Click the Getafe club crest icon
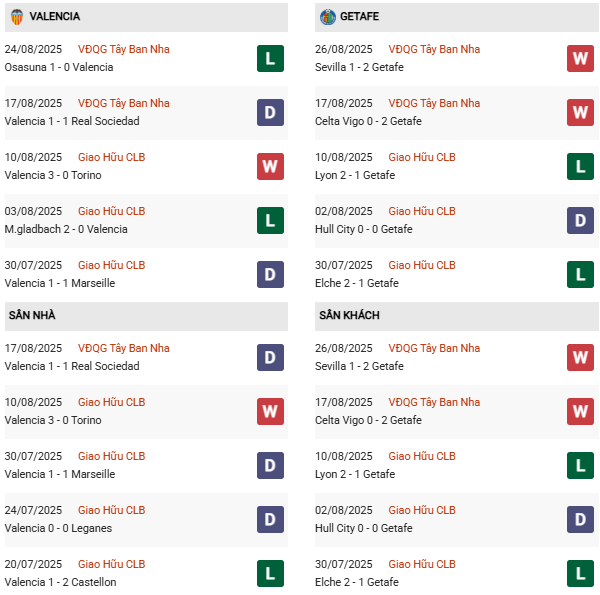Image resolution: width=600 pixels, height=595 pixels. coord(328,17)
